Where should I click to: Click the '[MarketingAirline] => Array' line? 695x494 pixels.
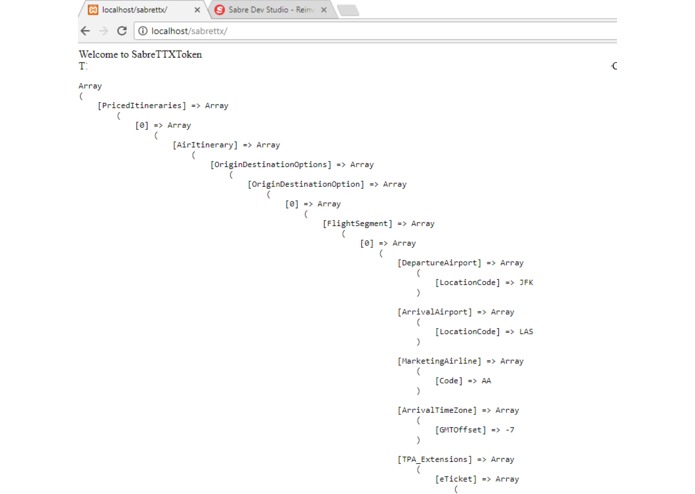(461, 361)
